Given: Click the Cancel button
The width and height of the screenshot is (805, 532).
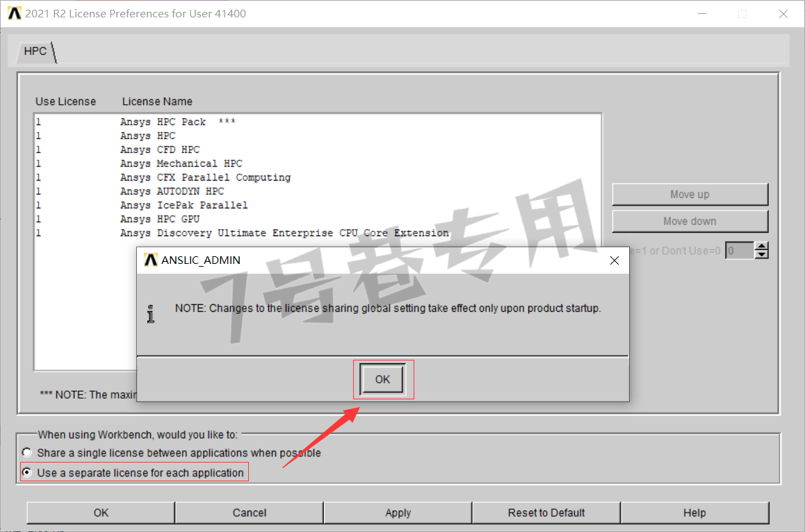Looking at the screenshot, I should [250, 513].
